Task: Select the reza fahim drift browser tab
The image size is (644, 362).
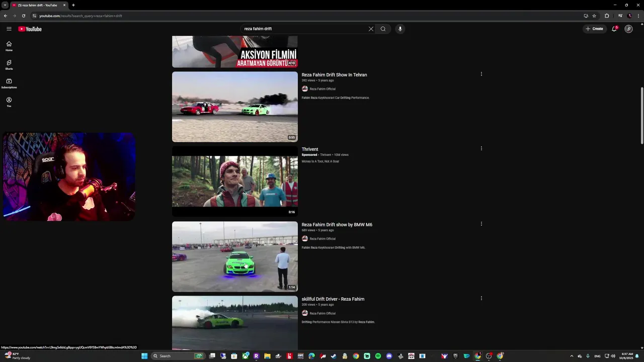Action: [x=38, y=5]
